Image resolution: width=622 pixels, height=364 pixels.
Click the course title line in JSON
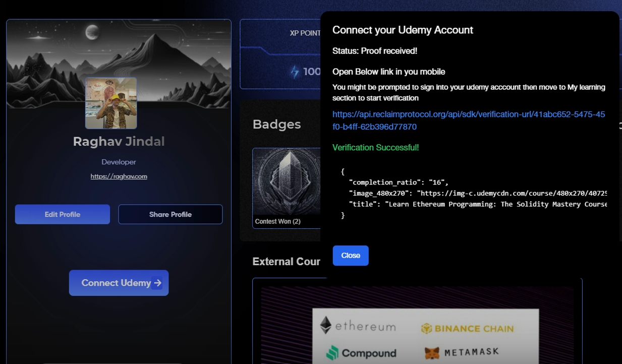click(x=478, y=204)
